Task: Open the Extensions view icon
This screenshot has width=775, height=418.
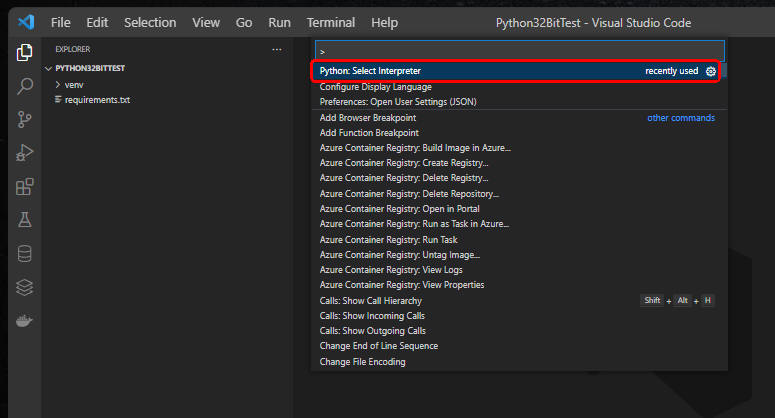Action: pyautogui.click(x=24, y=187)
